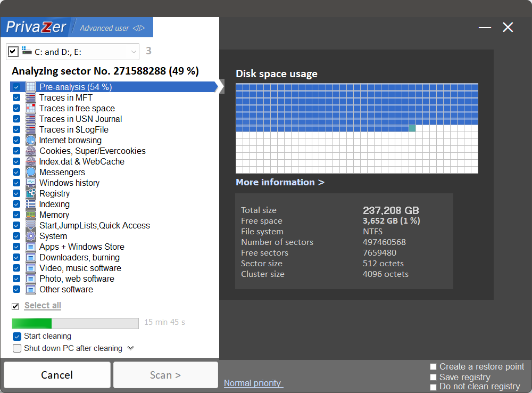The width and height of the screenshot is (532, 393).
Task: Expand the shutdown options arrow
Action: pyautogui.click(x=130, y=348)
